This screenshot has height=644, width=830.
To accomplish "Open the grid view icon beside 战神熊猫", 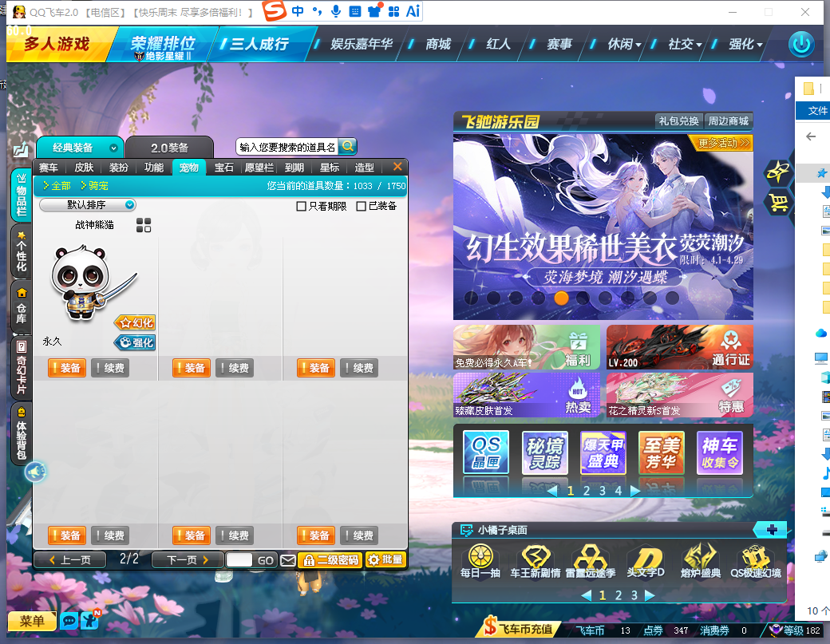I will click(x=144, y=225).
